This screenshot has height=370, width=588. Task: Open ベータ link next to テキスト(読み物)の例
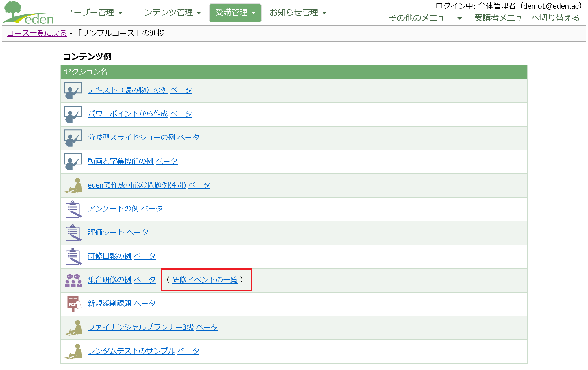(181, 90)
